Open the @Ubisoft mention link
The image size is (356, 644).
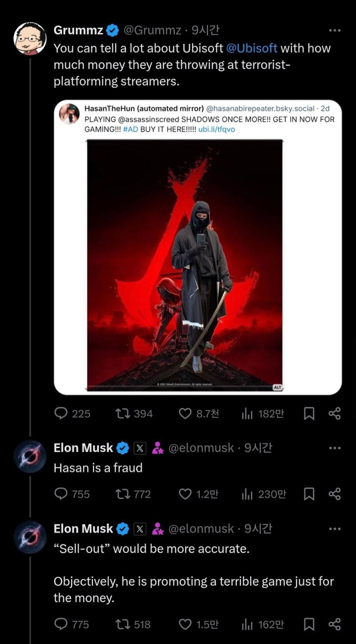(252, 48)
